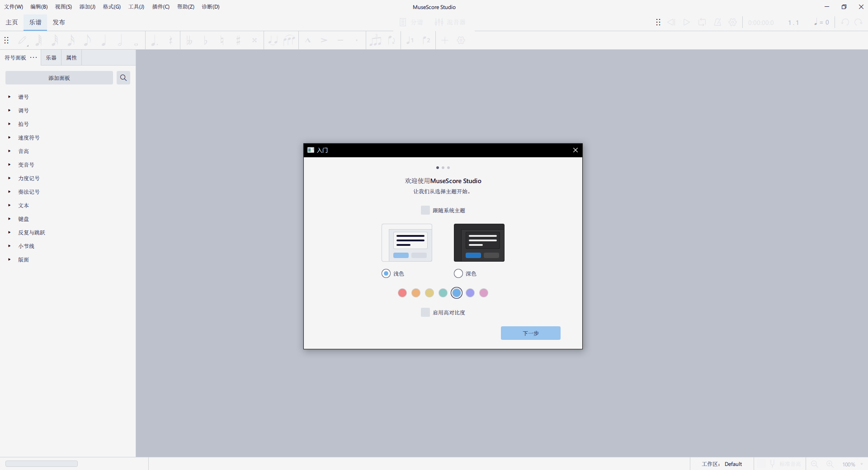Click the 添加面板 button

click(x=59, y=78)
